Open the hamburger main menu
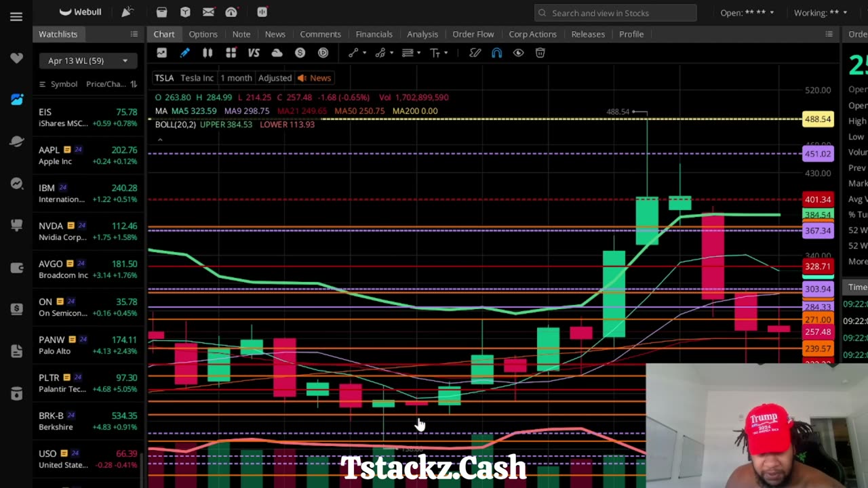This screenshot has height=488, width=868. [x=16, y=16]
